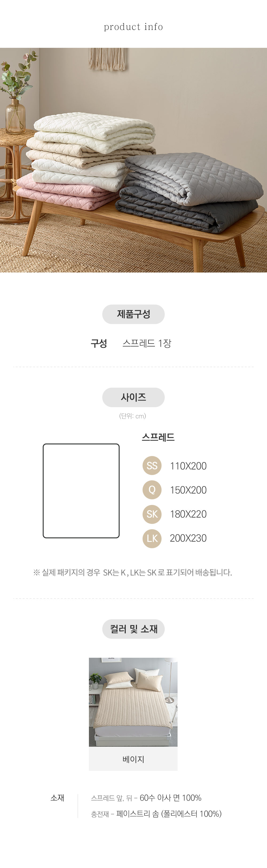Select the 컬러 및 소재 pill label

coord(133,629)
